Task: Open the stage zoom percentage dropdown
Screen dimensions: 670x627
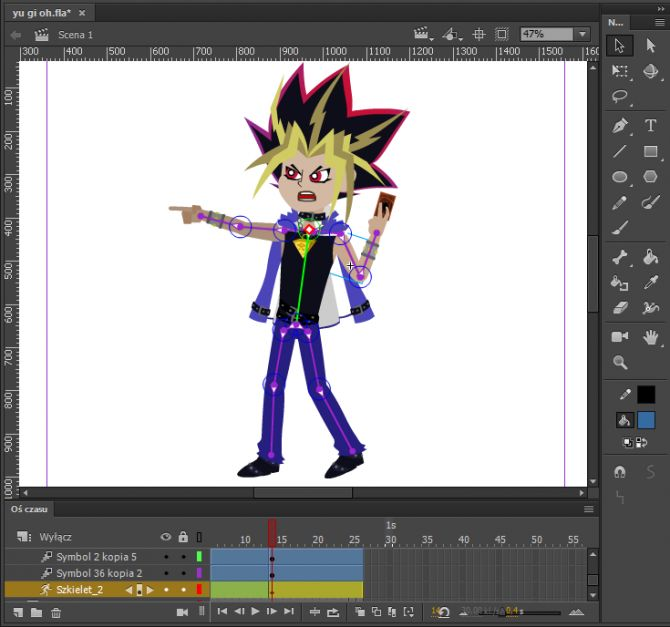Action: 582,34
